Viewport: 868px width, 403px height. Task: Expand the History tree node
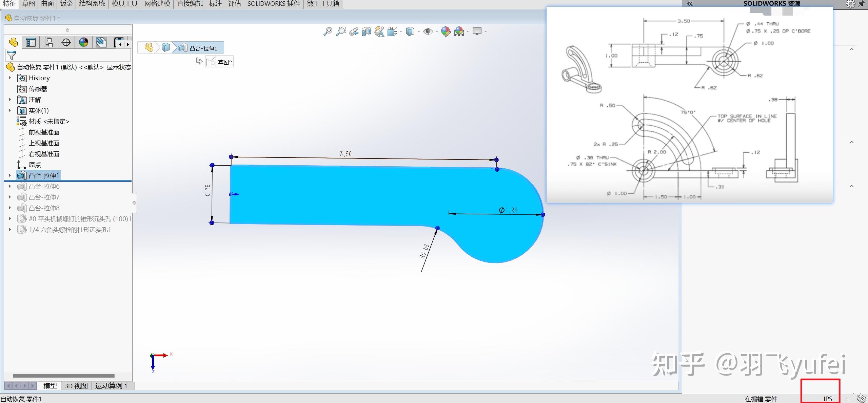click(x=9, y=78)
